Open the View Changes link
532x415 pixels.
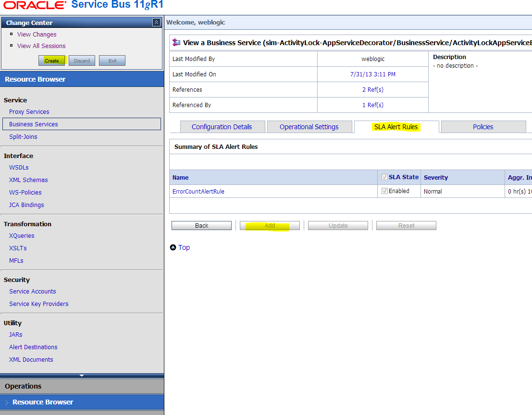tap(37, 34)
